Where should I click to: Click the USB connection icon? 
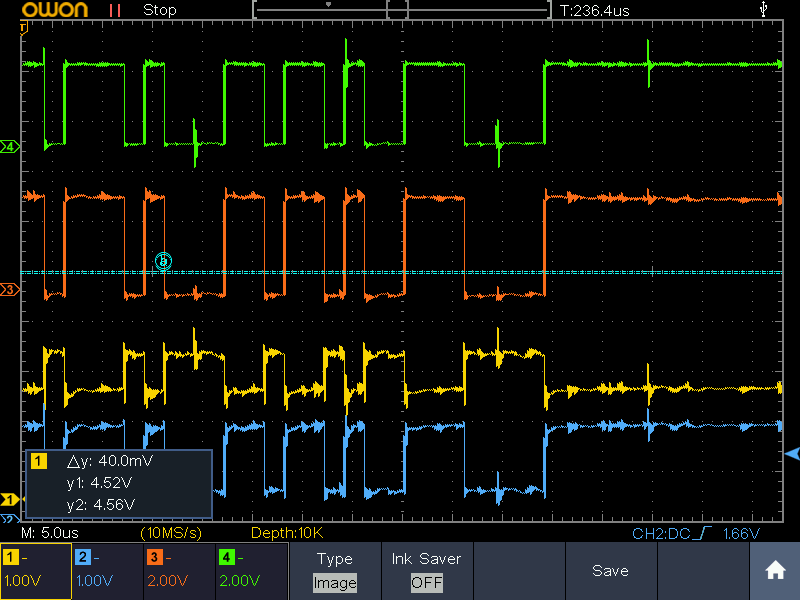(x=763, y=9)
